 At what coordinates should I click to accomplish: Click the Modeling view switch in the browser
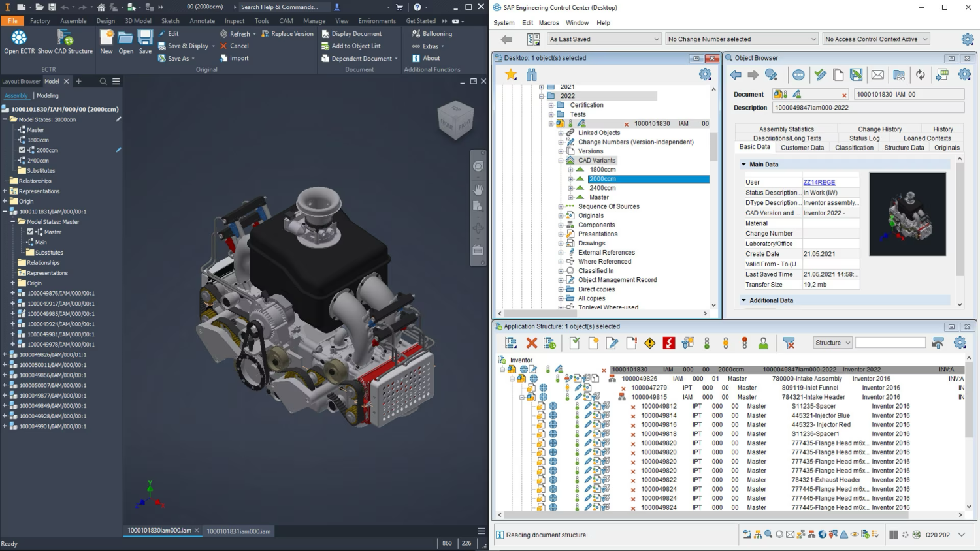(48, 95)
